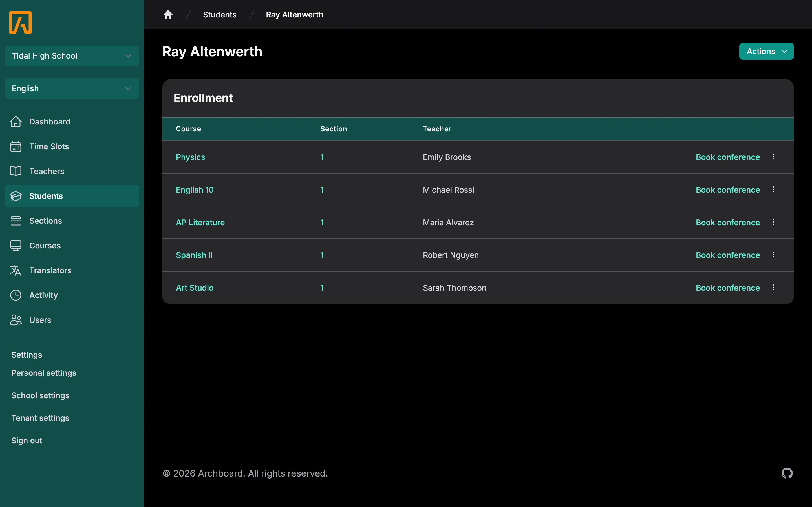This screenshot has width=812, height=507.
Task: Click Sign out
Action: pos(27,441)
